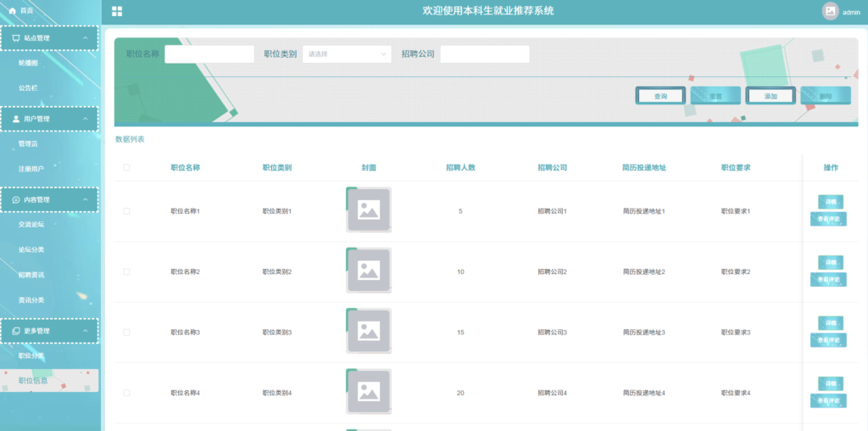This screenshot has width=868, height=431.
Task: Tick the select-all checkbox in the table header
Action: (127, 168)
